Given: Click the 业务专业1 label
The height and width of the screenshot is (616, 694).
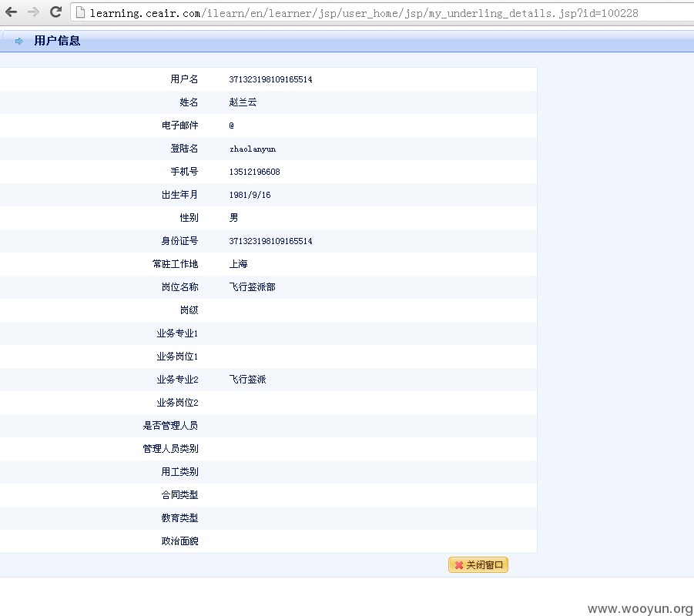Looking at the screenshot, I should 177,333.
